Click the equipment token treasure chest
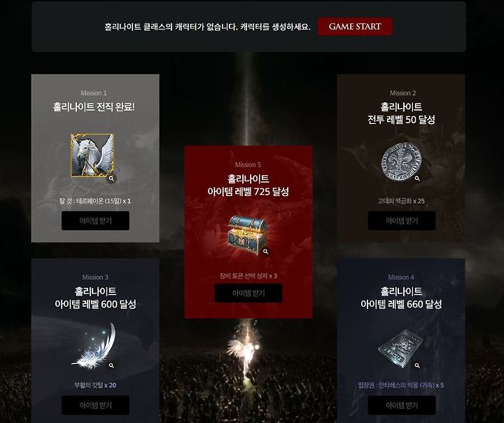 click(x=248, y=235)
